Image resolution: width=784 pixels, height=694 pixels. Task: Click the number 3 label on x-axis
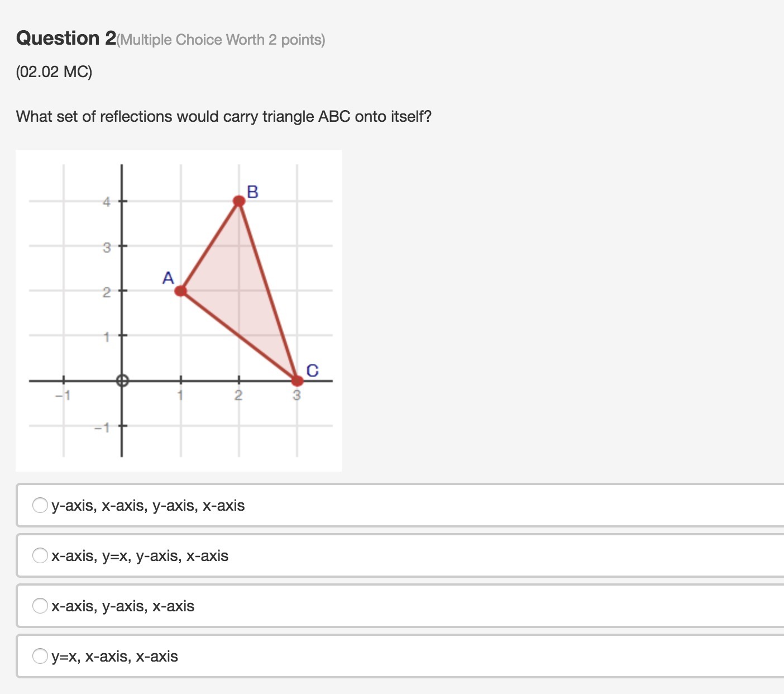[297, 395]
